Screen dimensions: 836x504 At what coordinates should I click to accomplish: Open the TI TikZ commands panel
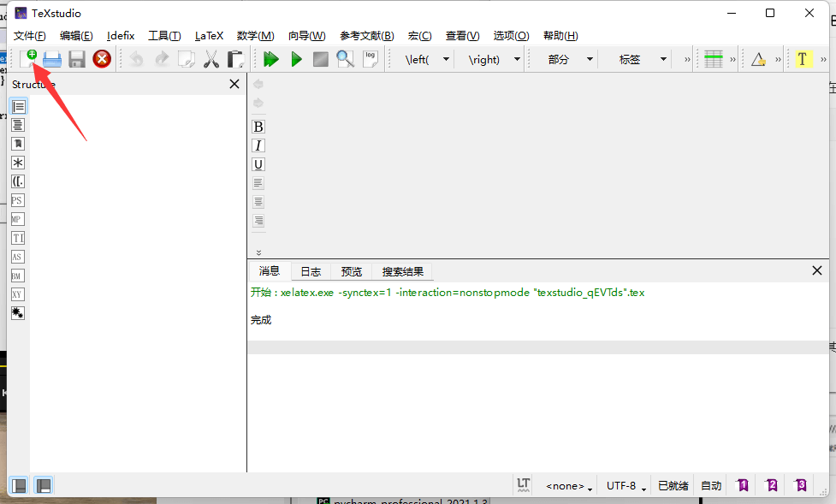[18, 238]
